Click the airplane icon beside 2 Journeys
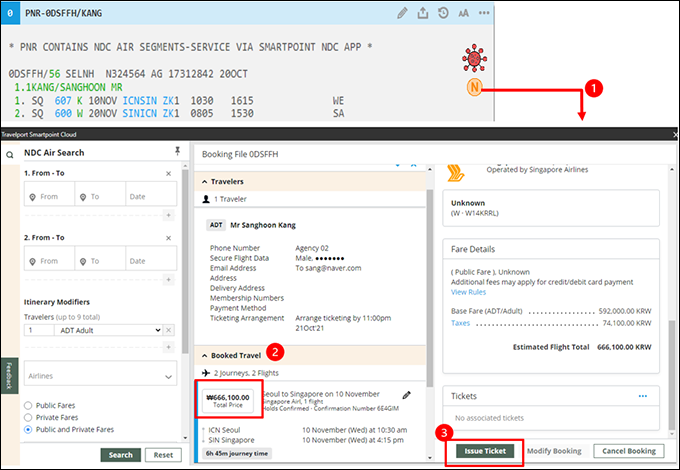680x470 pixels. 206,373
